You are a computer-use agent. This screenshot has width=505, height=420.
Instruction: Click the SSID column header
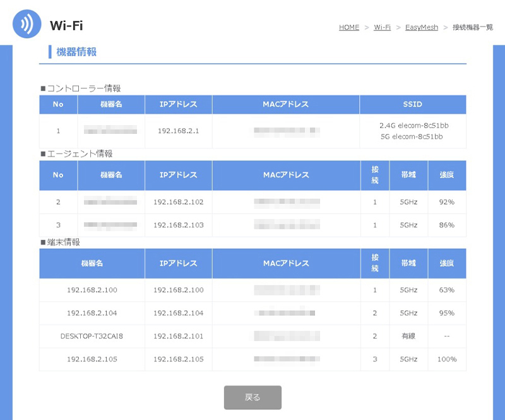[413, 104]
